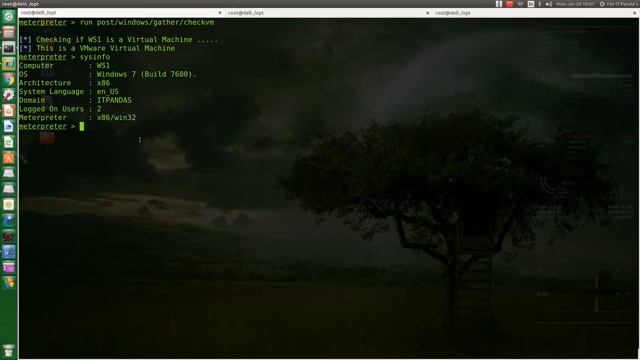This screenshot has width=640, height=360.
Task: Click the System Language value 'en_US'
Action: click(107, 91)
